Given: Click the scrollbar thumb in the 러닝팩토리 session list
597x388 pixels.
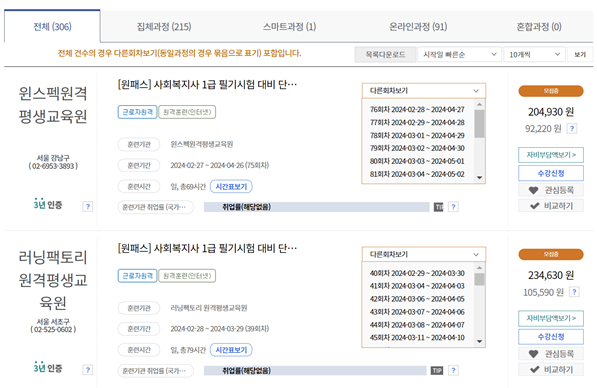Looking at the screenshot, I should point(479,279).
